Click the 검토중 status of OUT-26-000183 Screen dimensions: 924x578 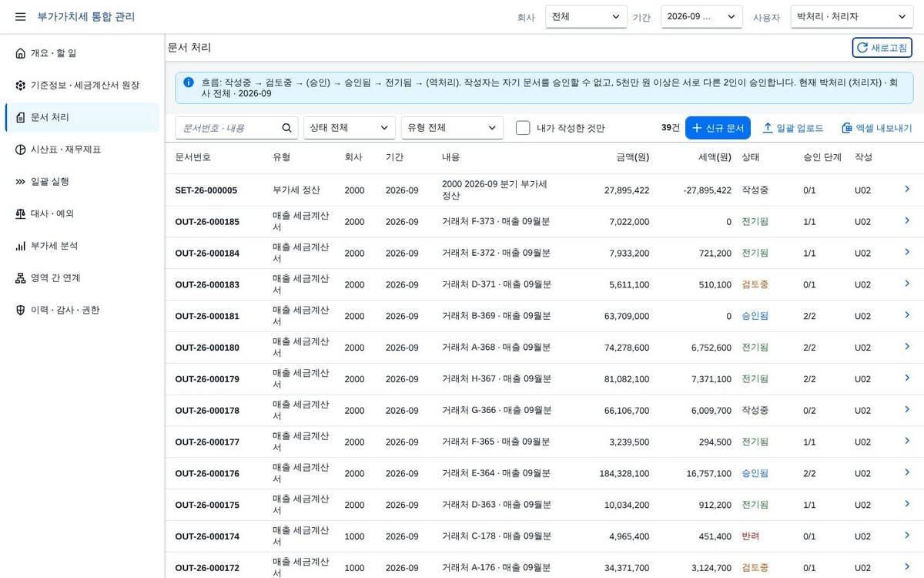click(755, 284)
